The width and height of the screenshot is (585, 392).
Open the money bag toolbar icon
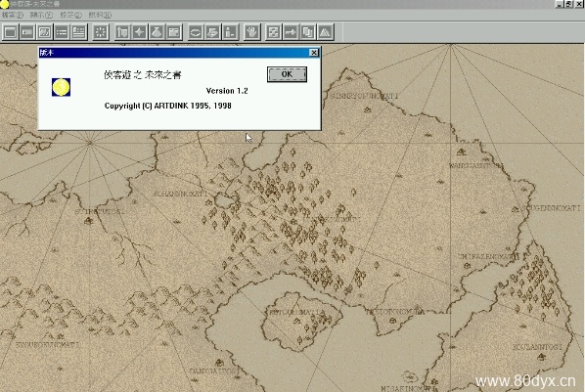(x=157, y=32)
